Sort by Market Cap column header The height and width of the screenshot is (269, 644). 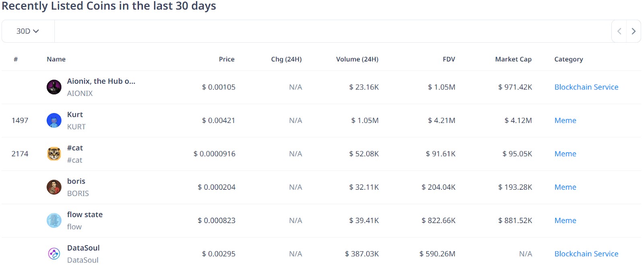pos(513,59)
